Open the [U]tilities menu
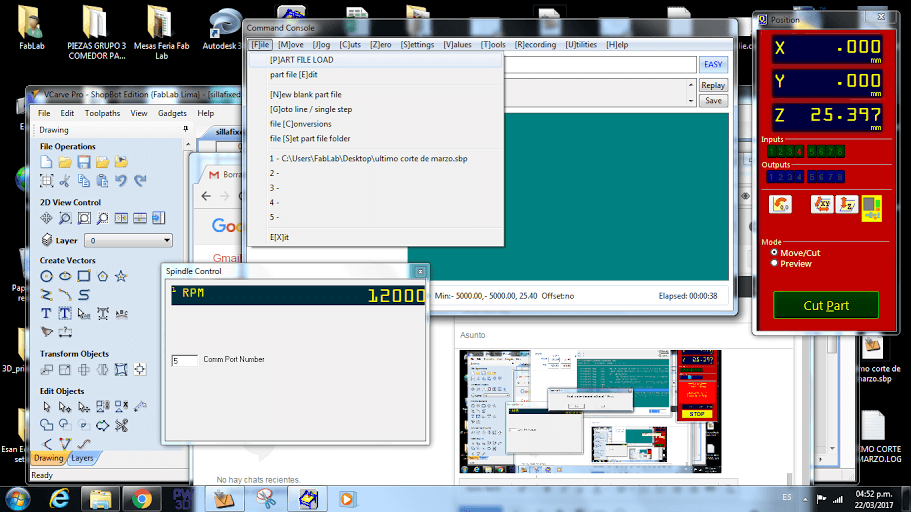This screenshot has width=911, height=512. (x=581, y=45)
